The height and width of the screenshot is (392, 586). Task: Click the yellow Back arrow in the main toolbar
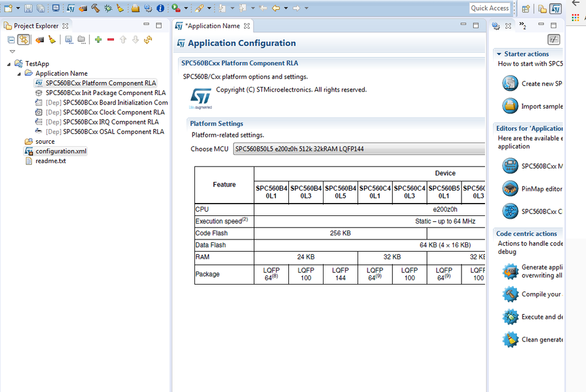coord(276,8)
